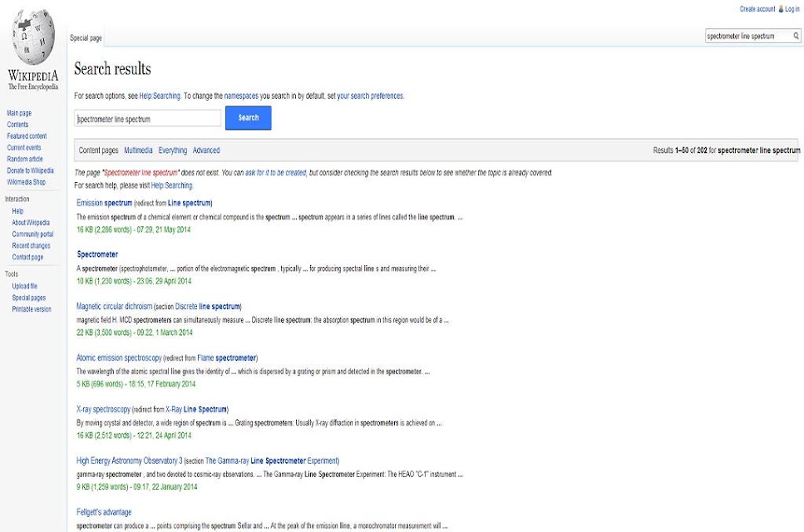The height and width of the screenshot is (532, 804).
Task: Open Featured content sidebar link
Action: pos(27,135)
